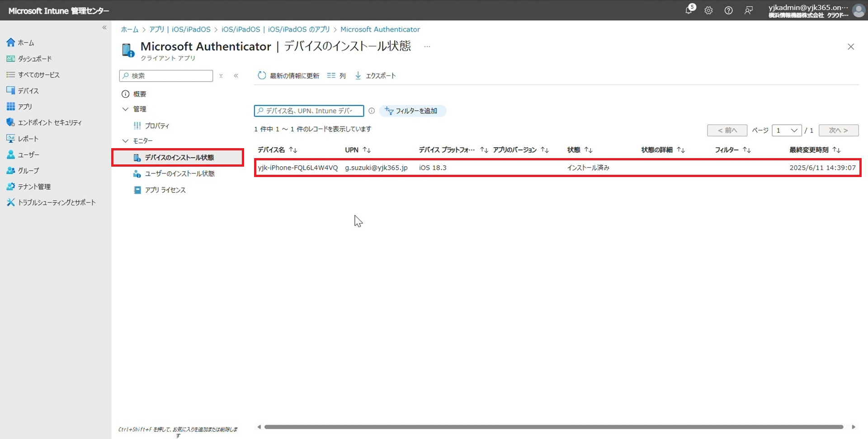868x439 pixels.
Task: Collapse the モニター section
Action: click(x=126, y=141)
